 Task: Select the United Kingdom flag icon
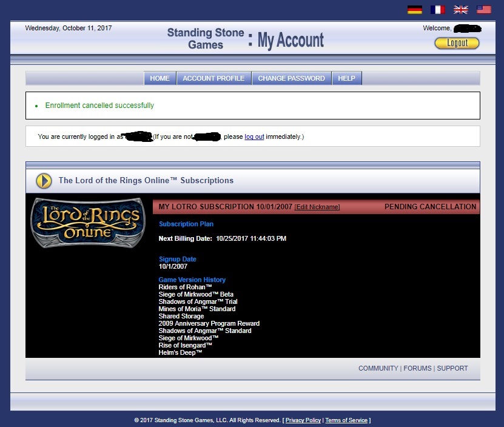click(x=460, y=10)
